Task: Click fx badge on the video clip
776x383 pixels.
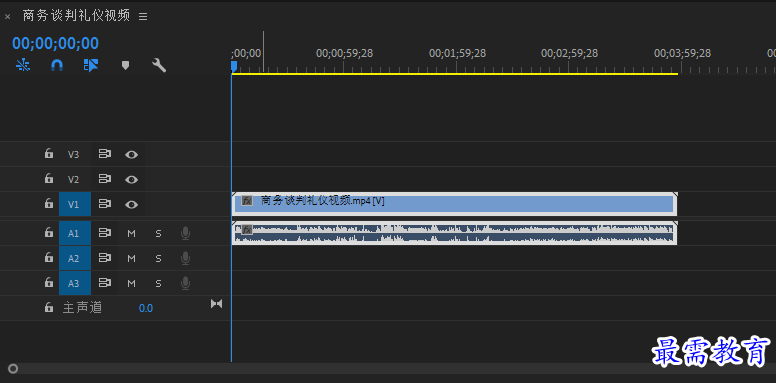Action: [247, 200]
